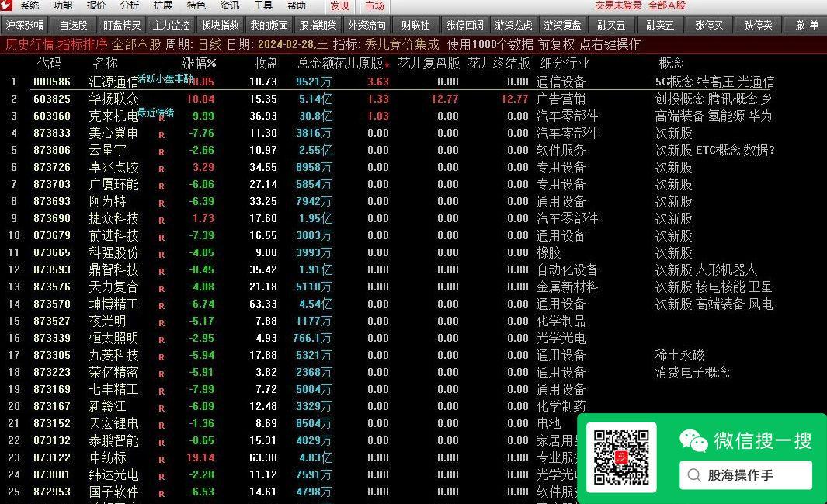The image size is (827, 504).
Task: Switch to the 市场 tab
Action: point(374,5)
